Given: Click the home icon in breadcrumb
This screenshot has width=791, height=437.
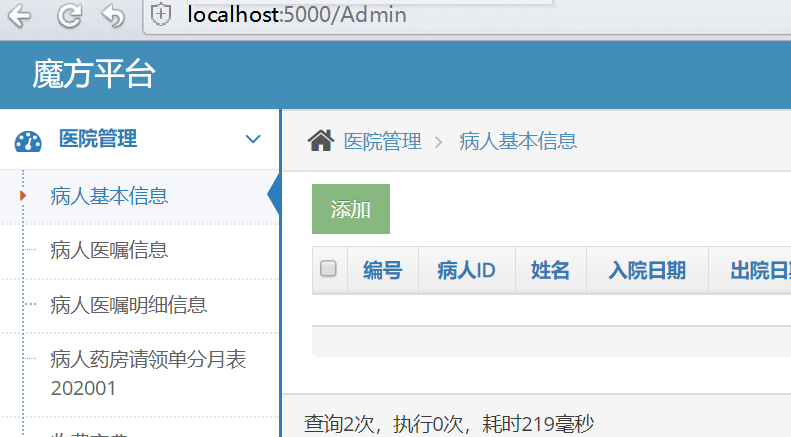Looking at the screenshot, I should tap(320, 141).
